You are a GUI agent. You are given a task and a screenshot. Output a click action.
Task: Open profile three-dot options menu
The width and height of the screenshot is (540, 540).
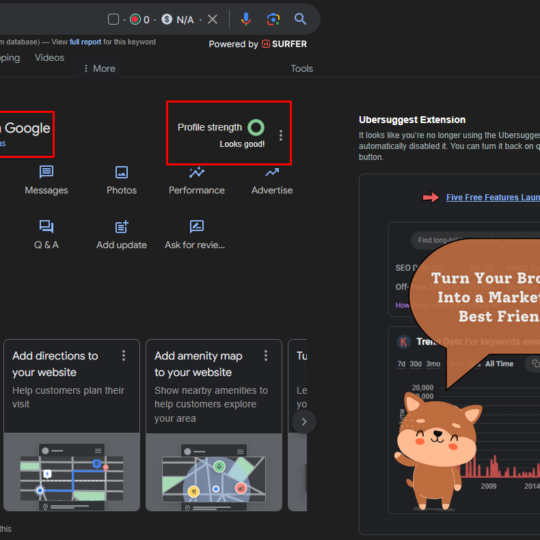(x=281, y=135)
